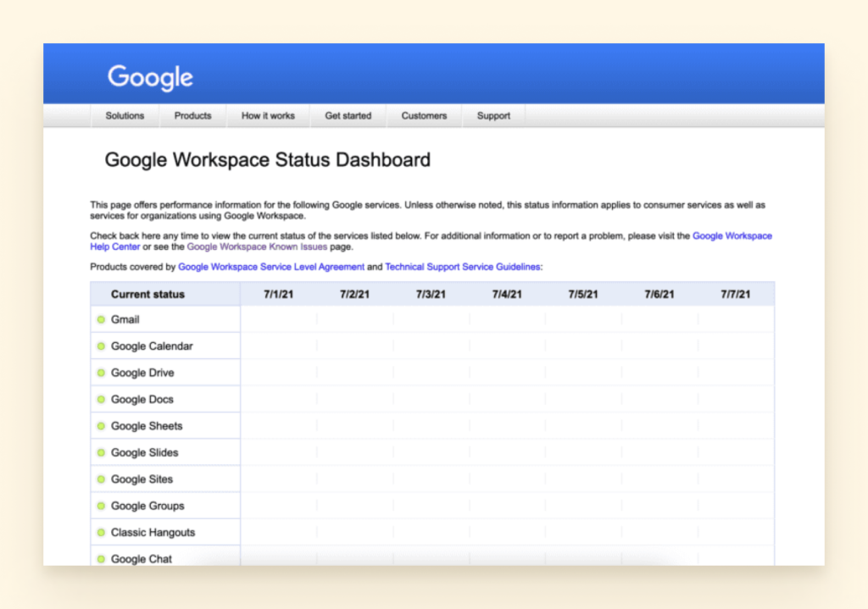Viewport: 868px width, 609px height.
Task: Click the 7/4/21 date column header
Action: (507, 294)
